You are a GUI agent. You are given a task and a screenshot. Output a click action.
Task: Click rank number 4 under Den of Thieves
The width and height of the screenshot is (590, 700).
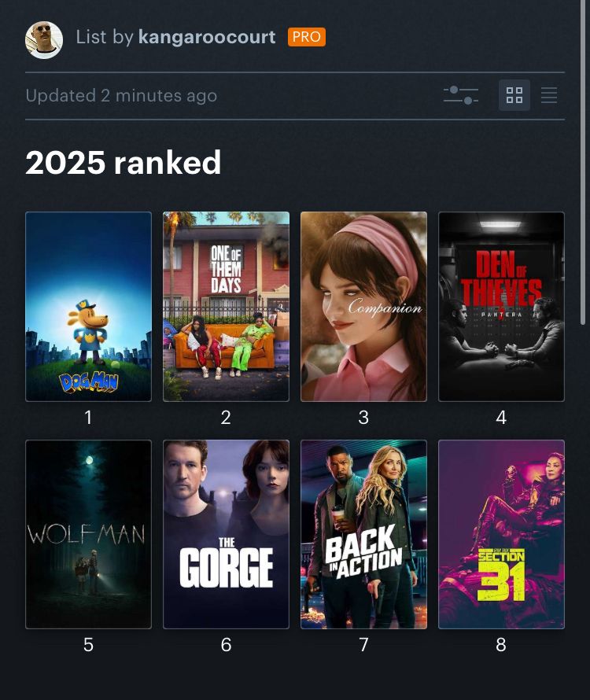click(x=501, y=418)
